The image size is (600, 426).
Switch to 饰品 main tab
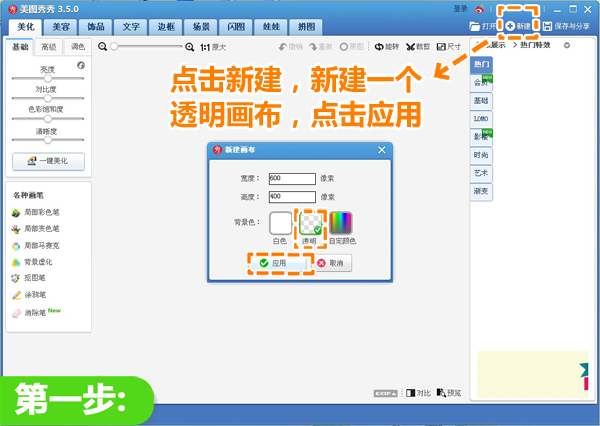[x=96, y=27]
